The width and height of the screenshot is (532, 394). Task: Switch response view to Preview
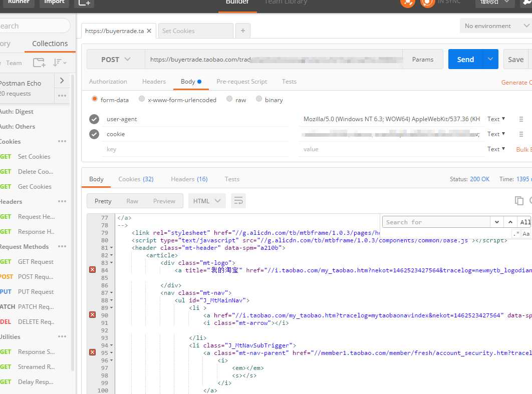click(164, 201)
